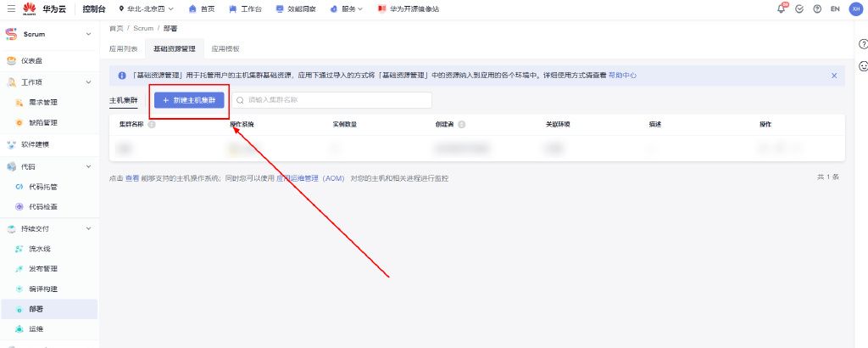Open the 帮助中心 link in the info banner
The height and width of the screenshot is (348, 868).
(622, 76)
